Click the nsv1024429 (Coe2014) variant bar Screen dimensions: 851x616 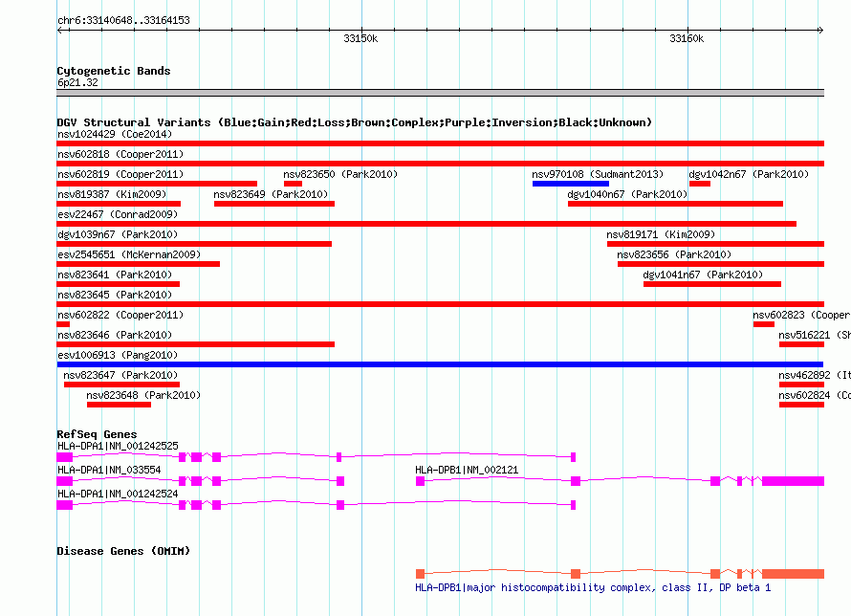[x=440, y=143]
